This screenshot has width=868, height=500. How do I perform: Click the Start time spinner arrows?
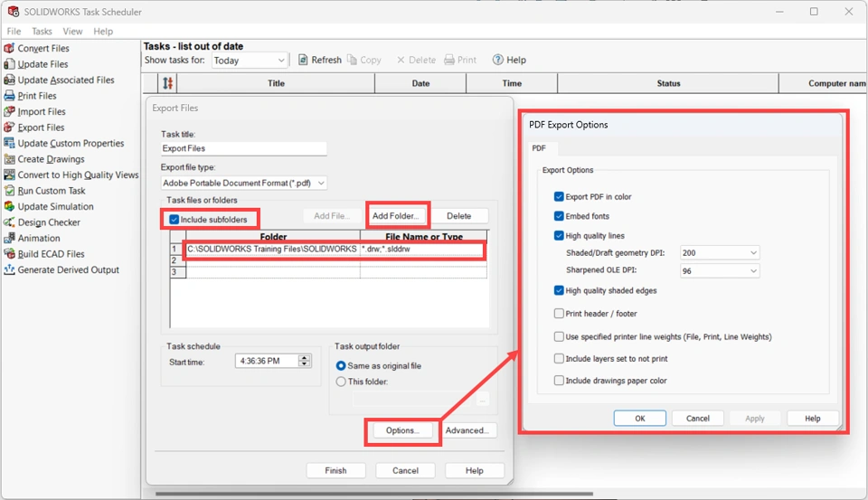pyautogui.click(x=304, y=361)
